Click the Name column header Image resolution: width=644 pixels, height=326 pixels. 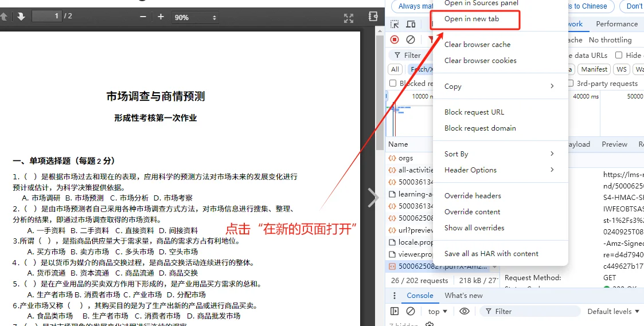(398, 144)
